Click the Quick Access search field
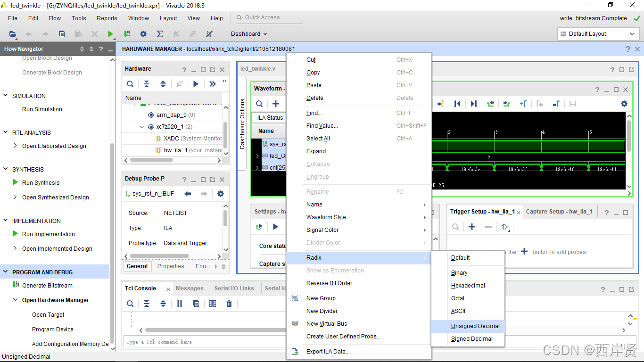The height and width of the screenshot is (362, 644). 269,18
